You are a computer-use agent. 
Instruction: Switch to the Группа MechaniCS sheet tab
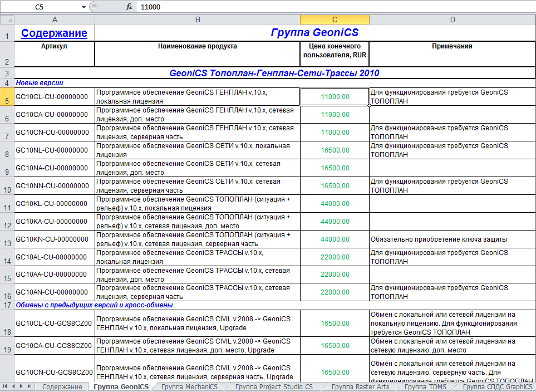coord(189,387)
